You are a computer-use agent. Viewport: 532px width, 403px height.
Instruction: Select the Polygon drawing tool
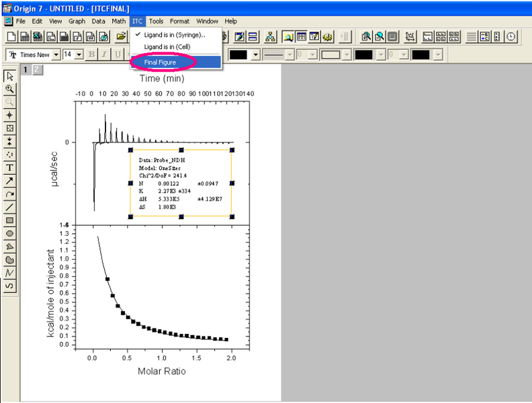pyautogui.click(x=9, y=247)
